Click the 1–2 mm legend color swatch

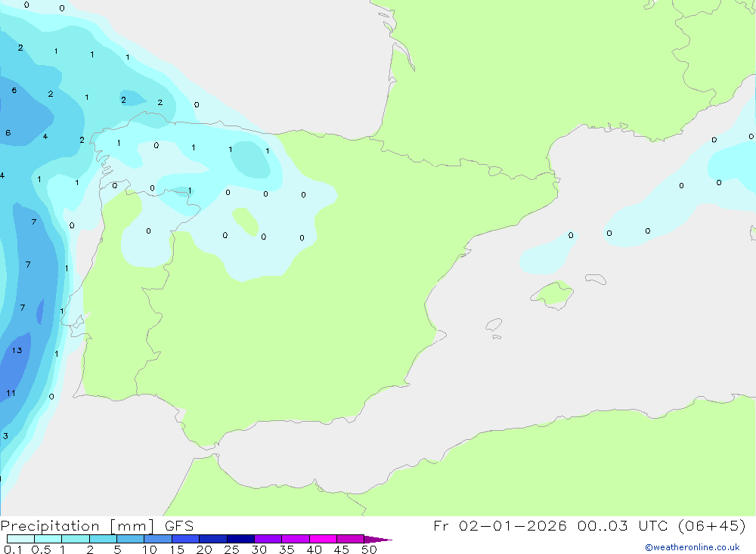pyautogui.click(x=76, y=539)
